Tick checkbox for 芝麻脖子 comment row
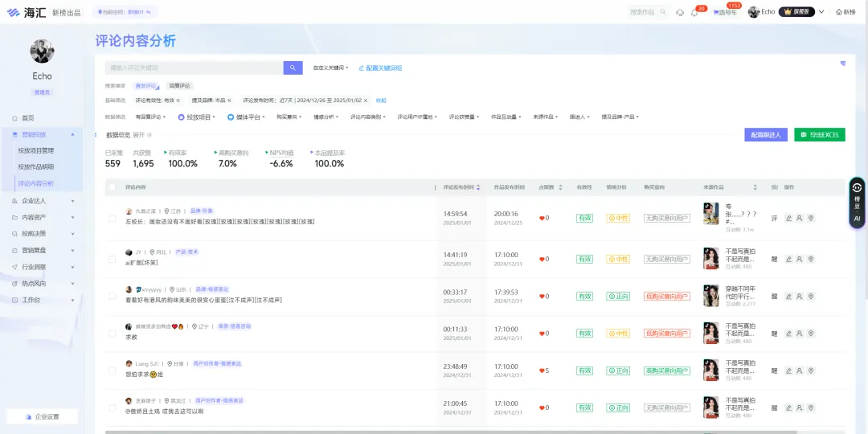This screenshot has width=868, height=434. click(x=113, y=407)
